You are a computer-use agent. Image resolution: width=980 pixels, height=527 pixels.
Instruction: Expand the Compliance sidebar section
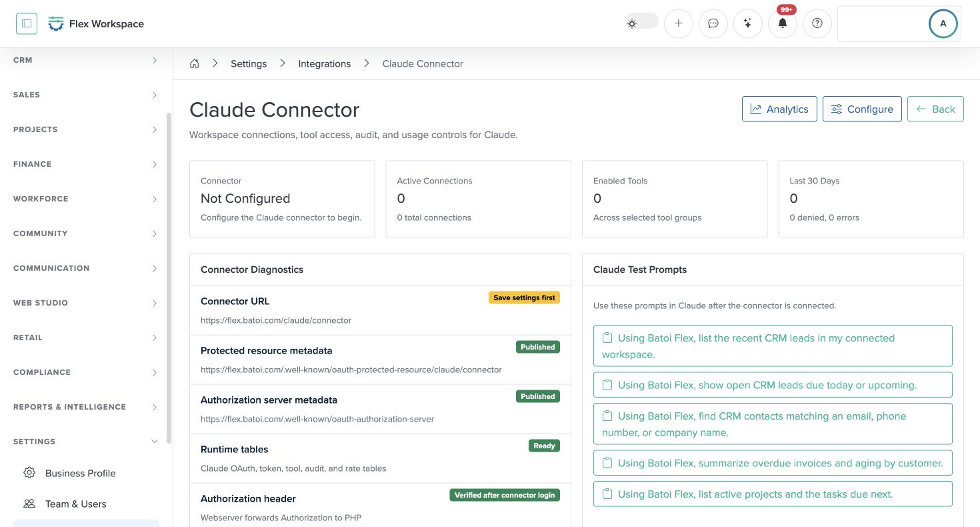tap(86, 372)
